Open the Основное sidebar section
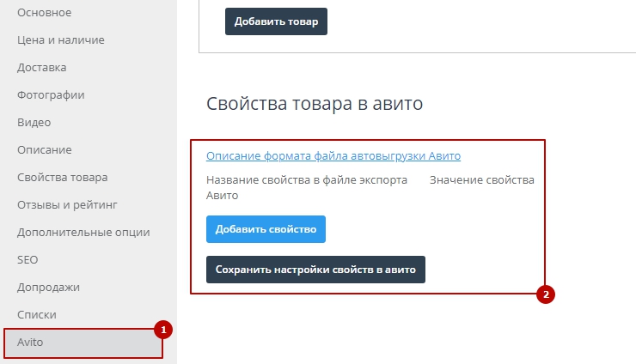Image resolution: width=636 pixels, height=364 pixels. click(x=44, y=13)
